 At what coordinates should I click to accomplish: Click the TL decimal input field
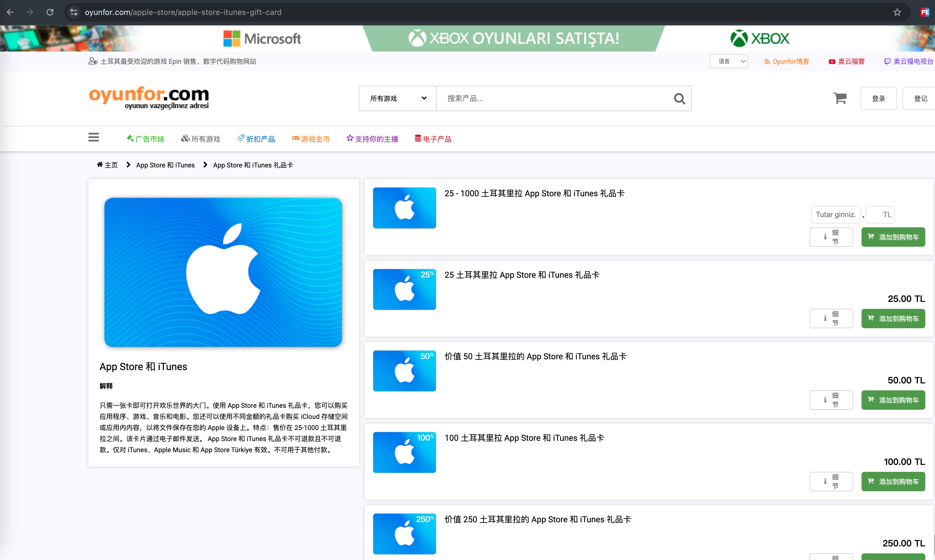pyautogui.click(x=880, y=214)
